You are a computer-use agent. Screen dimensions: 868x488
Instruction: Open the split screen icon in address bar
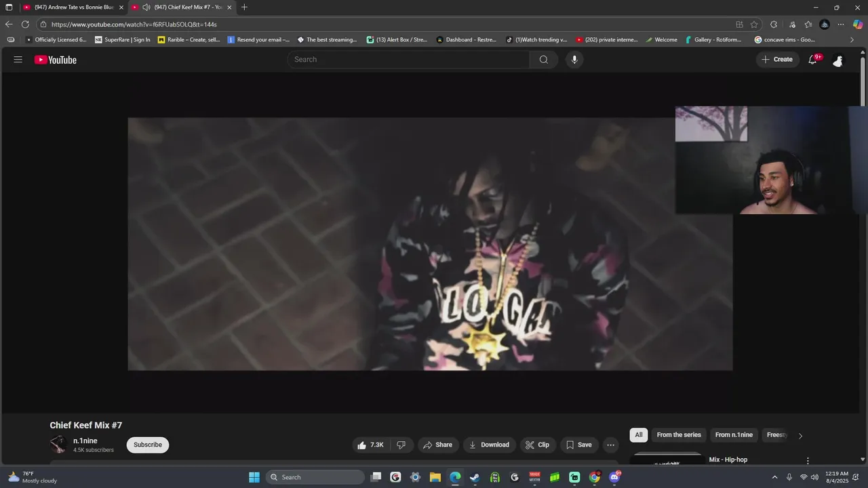click(x=739, y=24)
